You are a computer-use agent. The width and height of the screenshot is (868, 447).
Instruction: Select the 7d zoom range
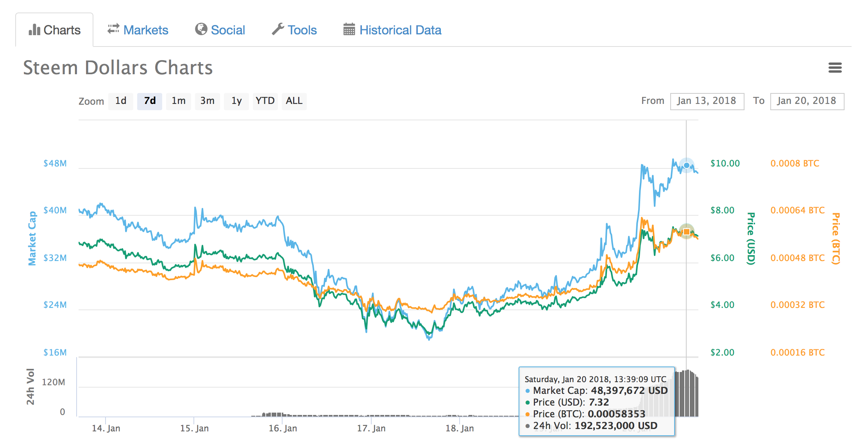pyautogui.click(x=150, y=101)
